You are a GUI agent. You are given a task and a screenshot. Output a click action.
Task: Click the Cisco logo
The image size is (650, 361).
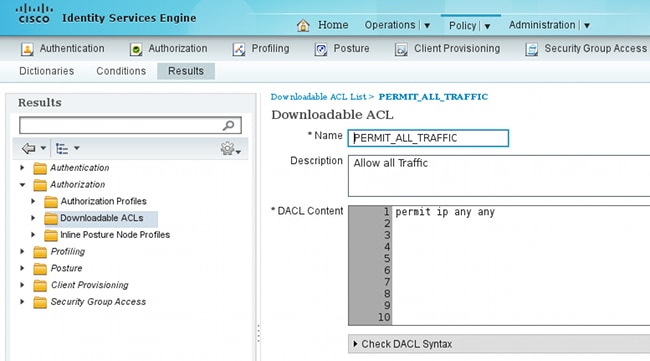coord(34,15)
